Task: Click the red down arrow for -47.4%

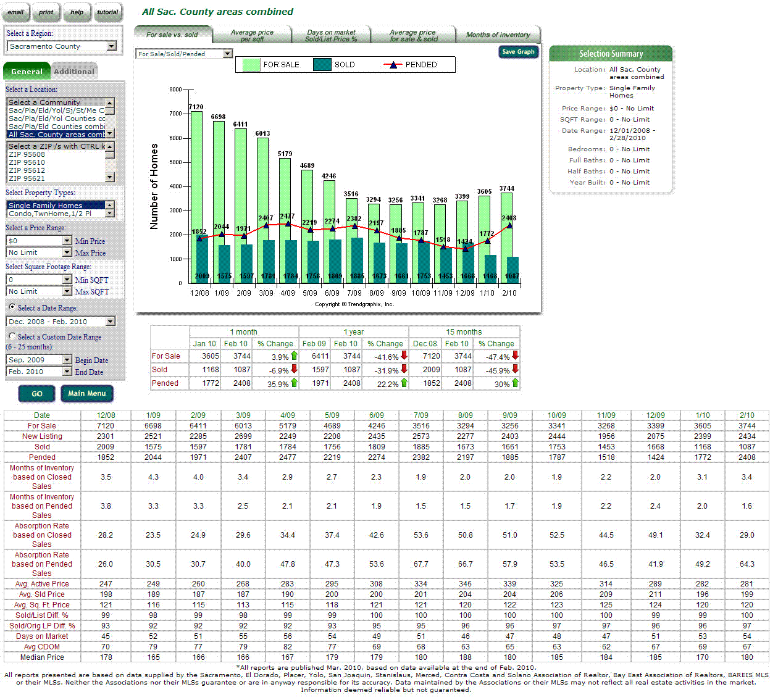Action: tap(516, 356)
